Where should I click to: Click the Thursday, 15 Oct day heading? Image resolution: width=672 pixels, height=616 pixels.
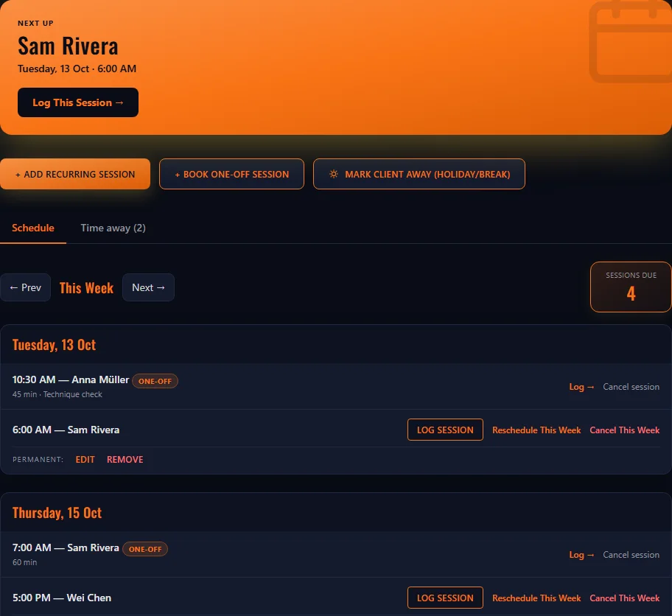pyautogui.click(x=57, y=513)
